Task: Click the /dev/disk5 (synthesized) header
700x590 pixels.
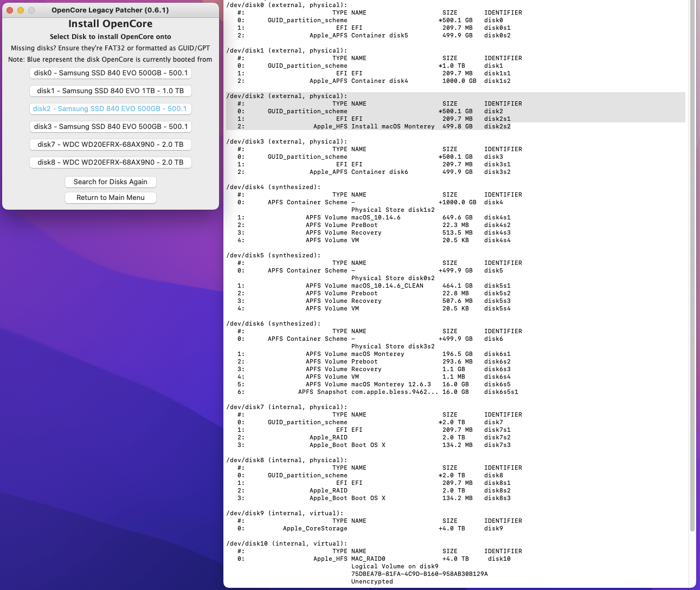Action: 273,255
